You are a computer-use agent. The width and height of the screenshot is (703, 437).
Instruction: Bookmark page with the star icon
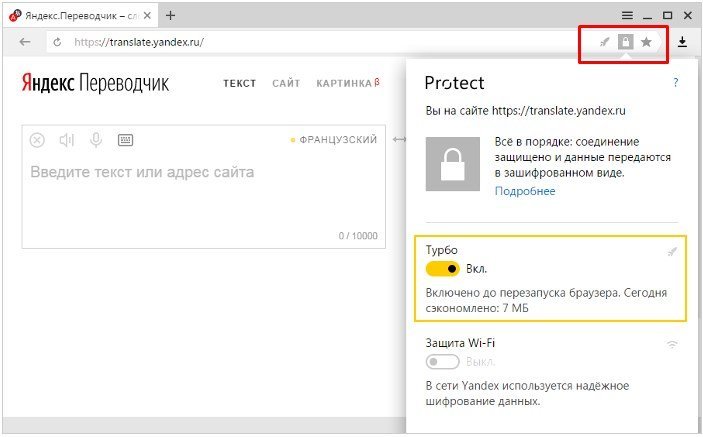tap(646, 42)
